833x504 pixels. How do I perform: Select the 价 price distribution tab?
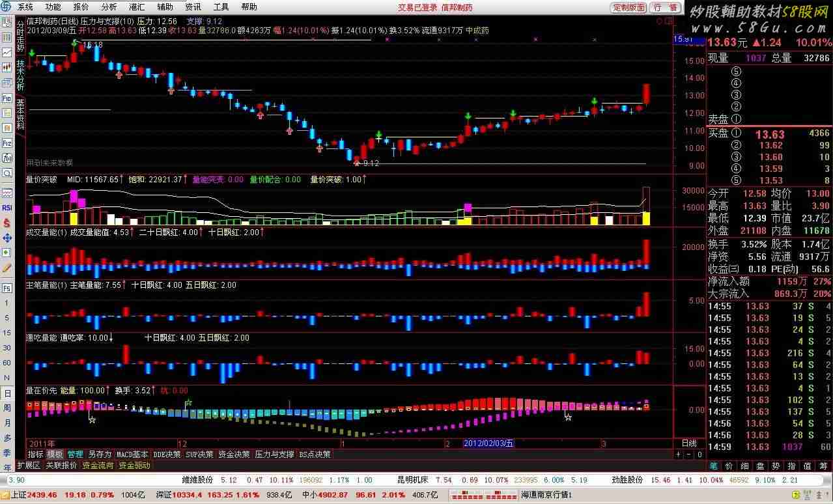coord(729,466)
